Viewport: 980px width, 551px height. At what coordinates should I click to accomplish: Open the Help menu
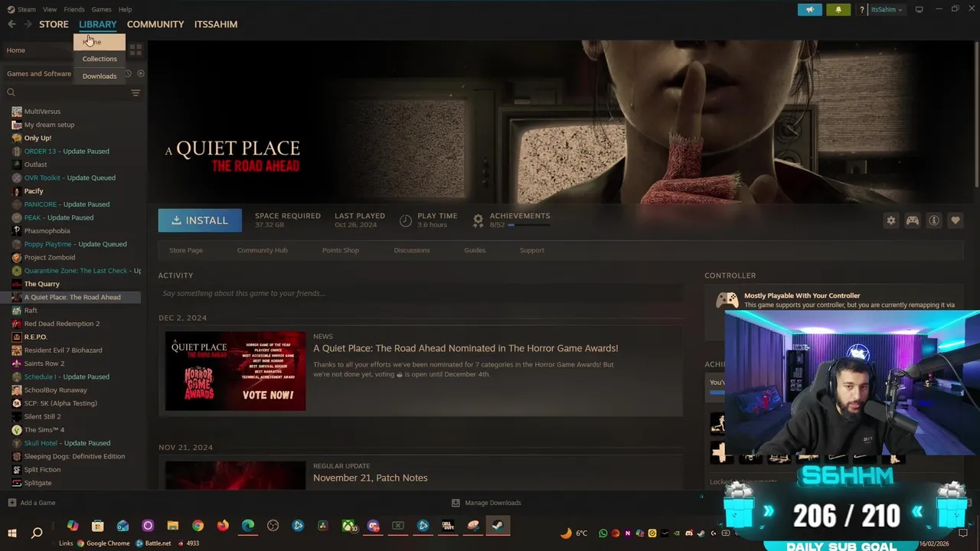pos(126,9)
